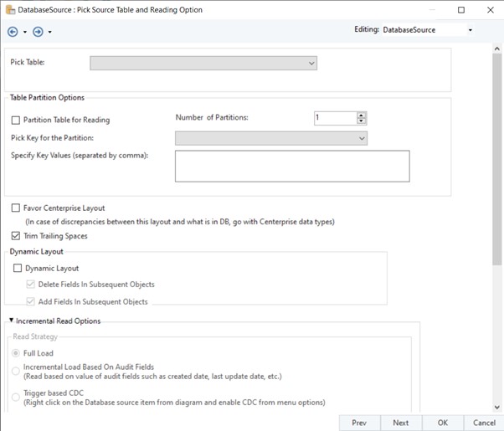
Task: Click the Specify Key Values text box
Action: (x=291, y=166)
